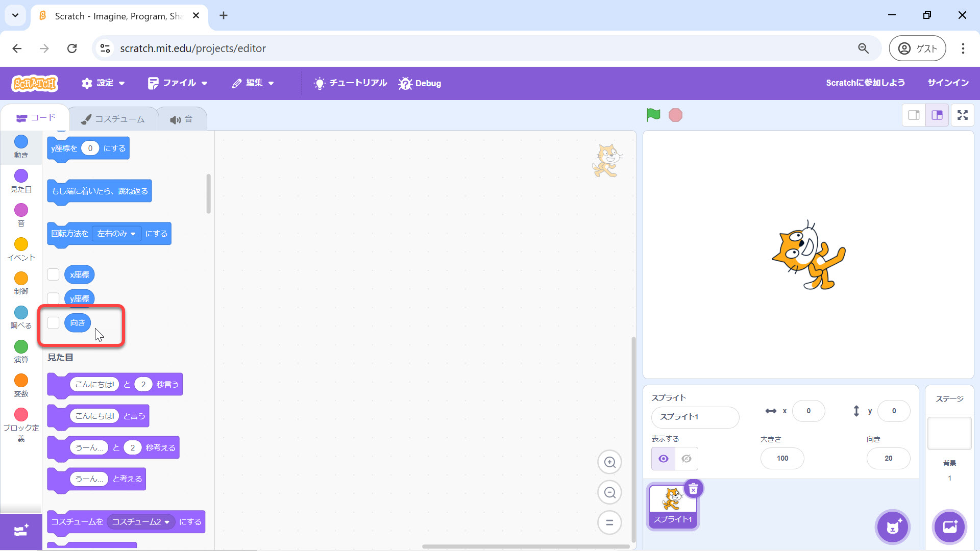Open the ゲスト guest profile button
This screenshot has width=980, height=551.
click(x=917, y=48)
